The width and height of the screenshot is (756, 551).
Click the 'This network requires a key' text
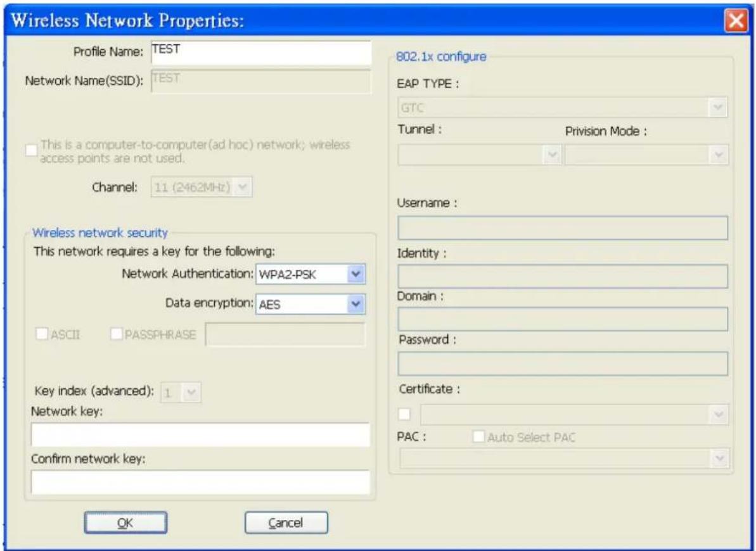[154, 251]
